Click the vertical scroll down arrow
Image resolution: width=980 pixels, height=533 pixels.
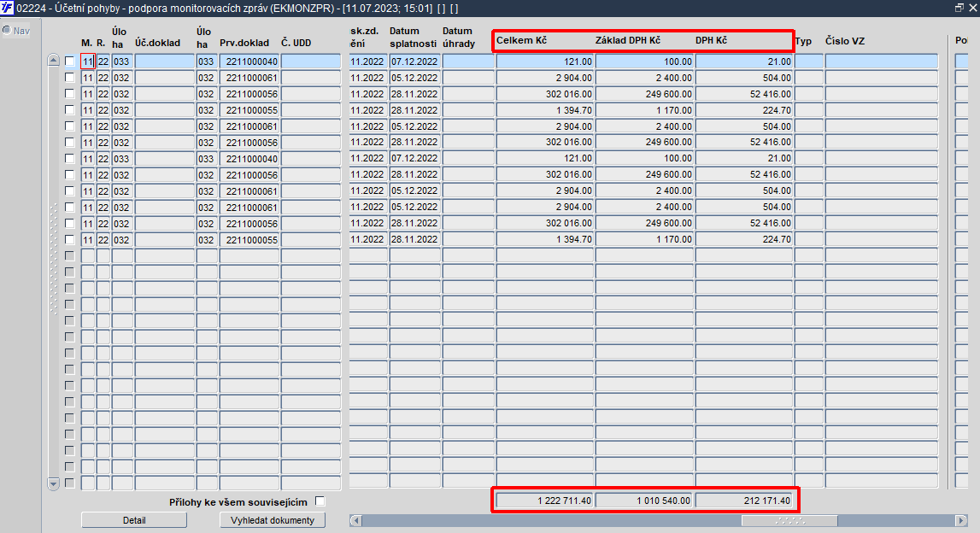tap(53, 483)
